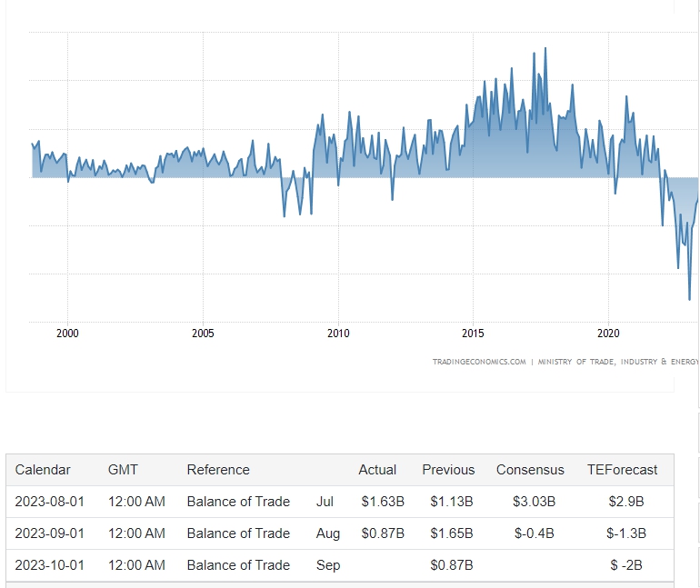
Task: Click the $1.13B previous value
Action: point(451,502)
